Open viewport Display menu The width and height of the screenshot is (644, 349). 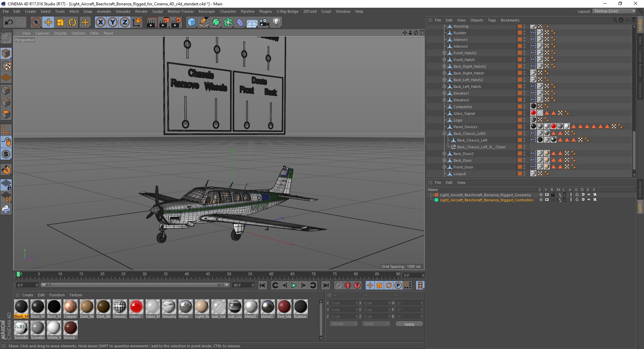[x=61, y=33]
